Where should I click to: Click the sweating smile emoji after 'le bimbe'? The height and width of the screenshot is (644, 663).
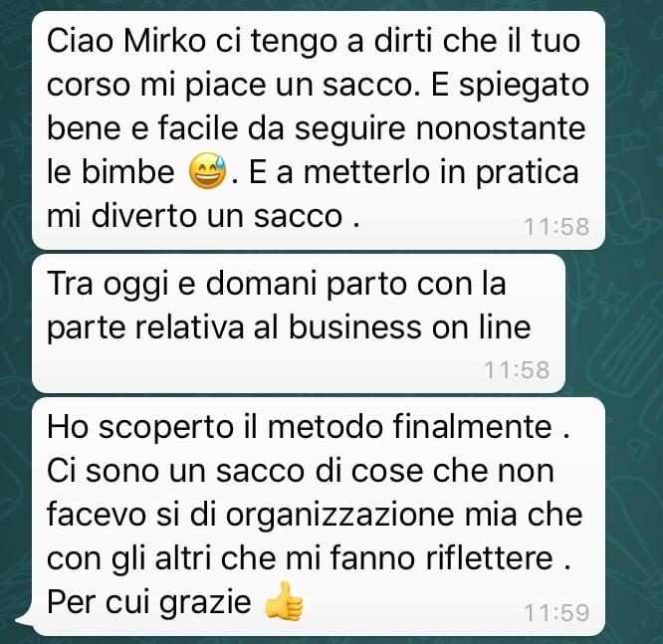coord(207,171)
